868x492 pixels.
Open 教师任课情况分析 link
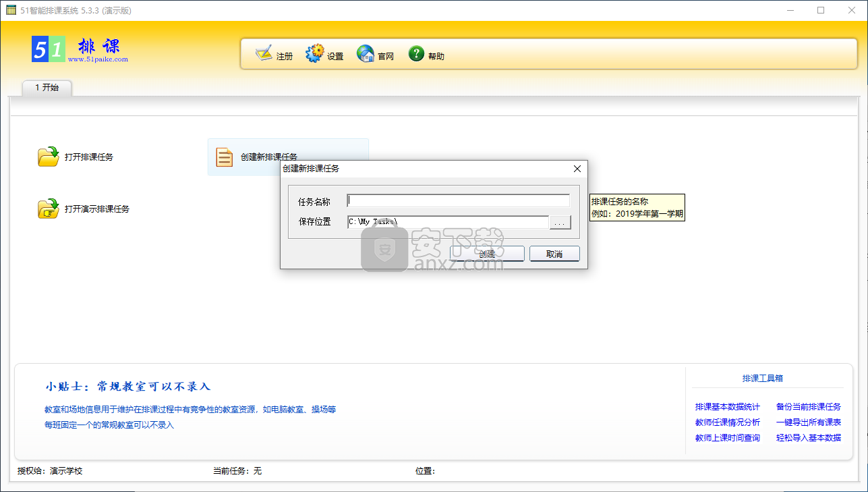click(727, 422)
